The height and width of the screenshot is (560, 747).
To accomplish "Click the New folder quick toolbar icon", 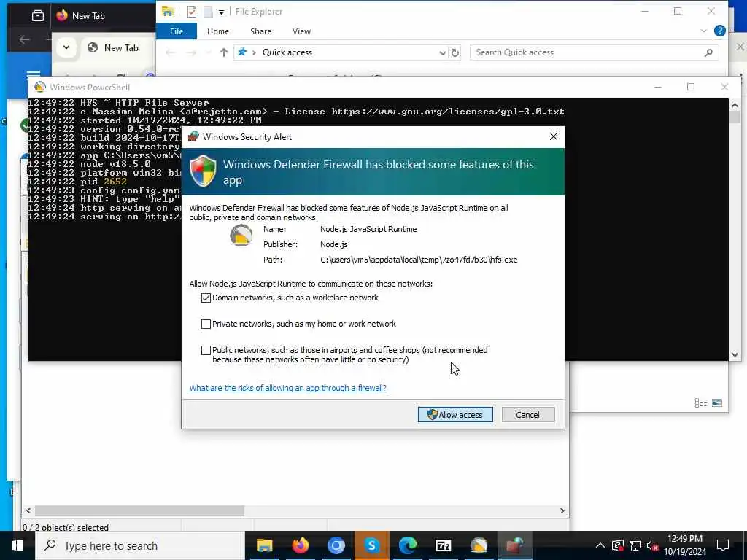I will (208, 12).
